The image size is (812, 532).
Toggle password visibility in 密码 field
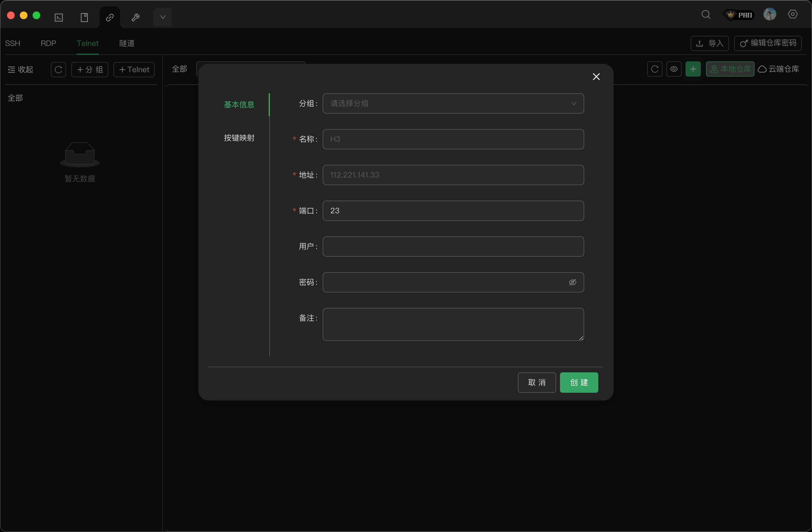(572, 282)
